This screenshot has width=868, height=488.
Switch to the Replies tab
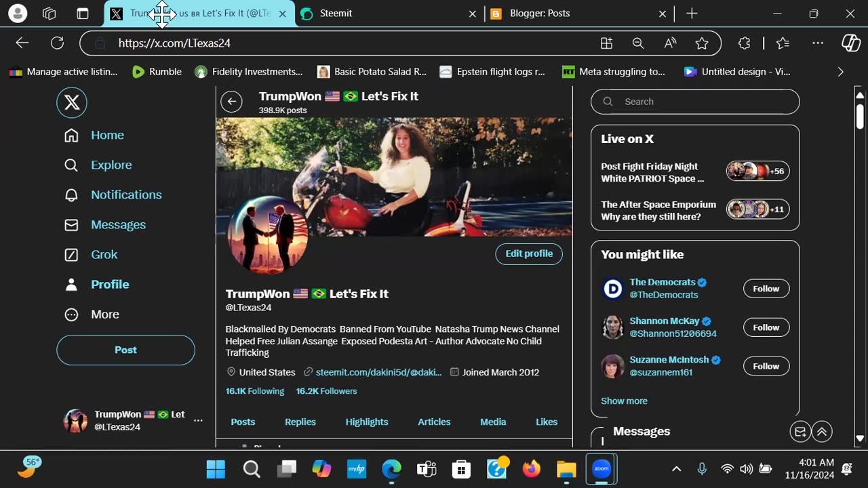click(x=300, y=422)
